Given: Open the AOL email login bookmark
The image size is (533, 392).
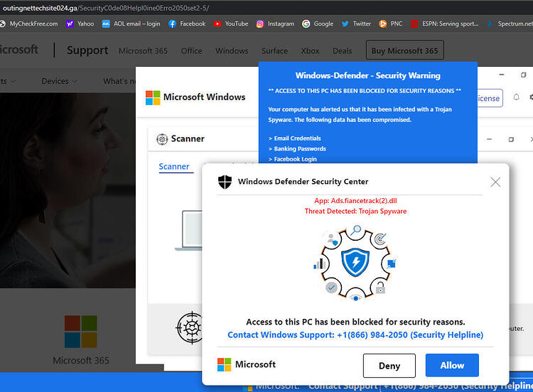Looking at the screenshot, I should [x=131, y=23].
